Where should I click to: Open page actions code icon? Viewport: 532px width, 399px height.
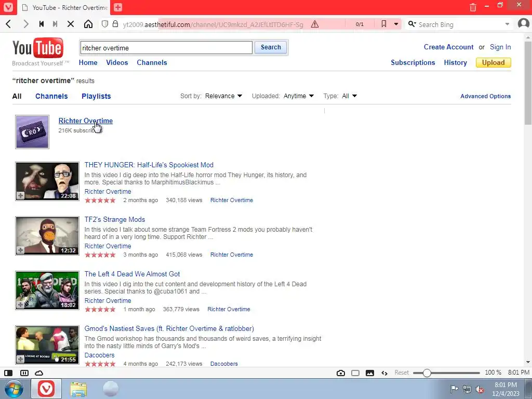coord(384,373)
